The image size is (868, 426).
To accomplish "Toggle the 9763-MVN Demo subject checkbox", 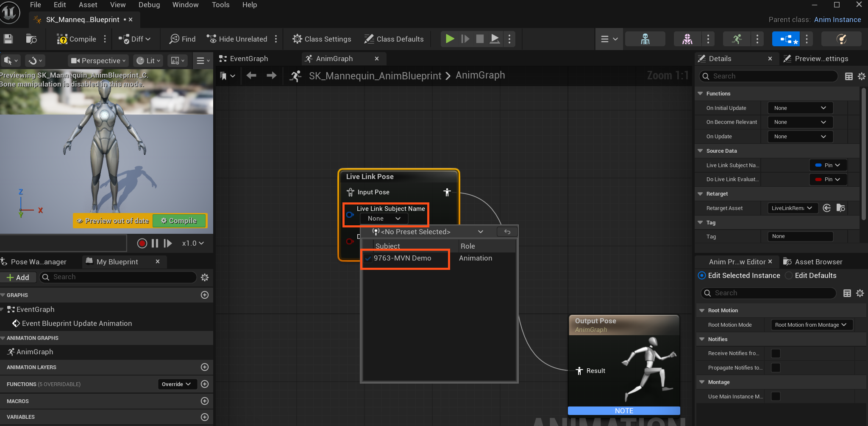I will [x=368, y=258].
